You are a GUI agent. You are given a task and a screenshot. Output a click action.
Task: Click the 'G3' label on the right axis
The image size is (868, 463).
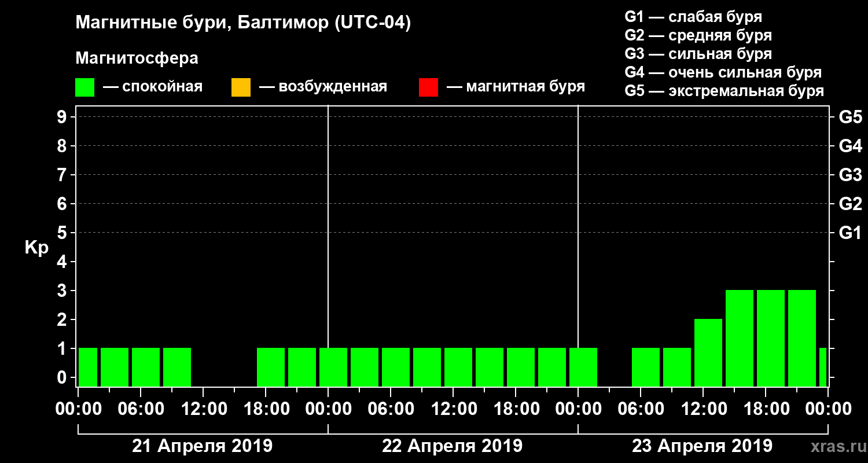851,175
